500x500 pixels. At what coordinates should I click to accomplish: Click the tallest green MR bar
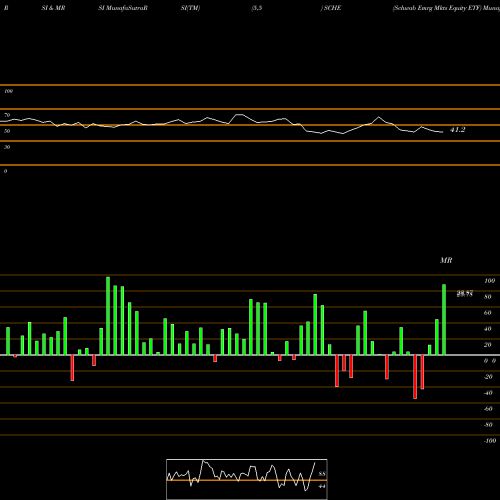click(108, 316)
